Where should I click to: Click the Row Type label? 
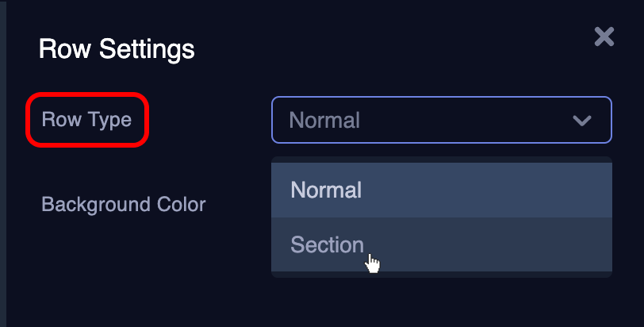(x=86, y=120)
